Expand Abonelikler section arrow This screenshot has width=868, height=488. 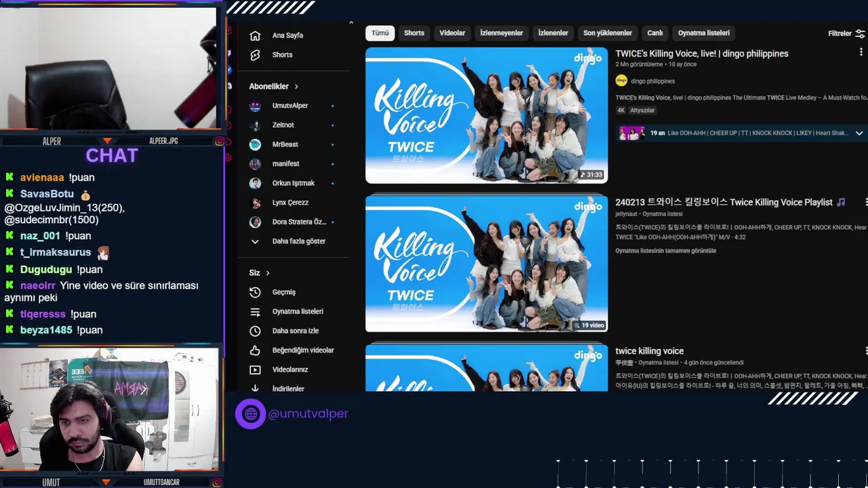pos(296,87)
